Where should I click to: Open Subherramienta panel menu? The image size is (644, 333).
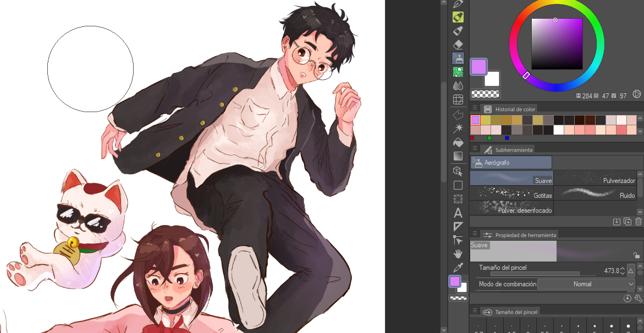tap(475, 148)
